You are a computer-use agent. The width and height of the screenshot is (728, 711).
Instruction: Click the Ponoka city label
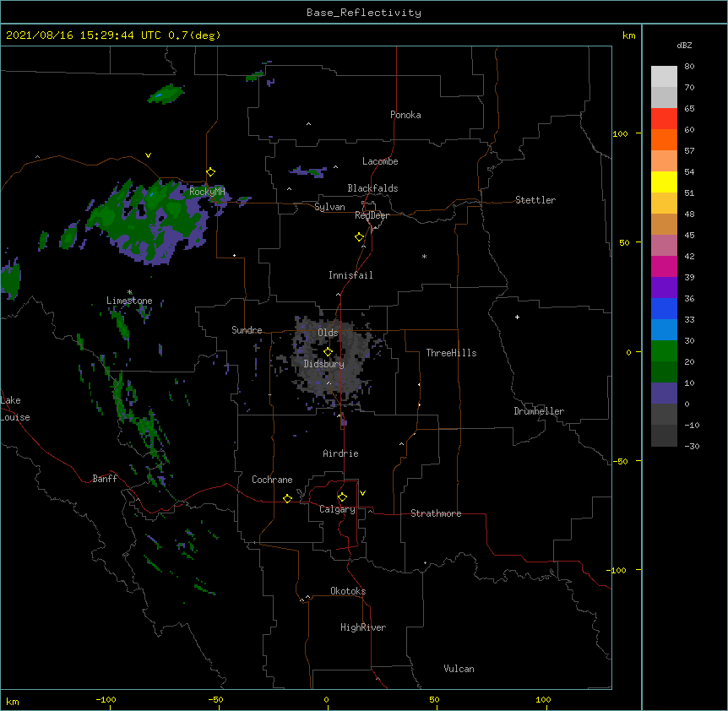click(405, 115)
